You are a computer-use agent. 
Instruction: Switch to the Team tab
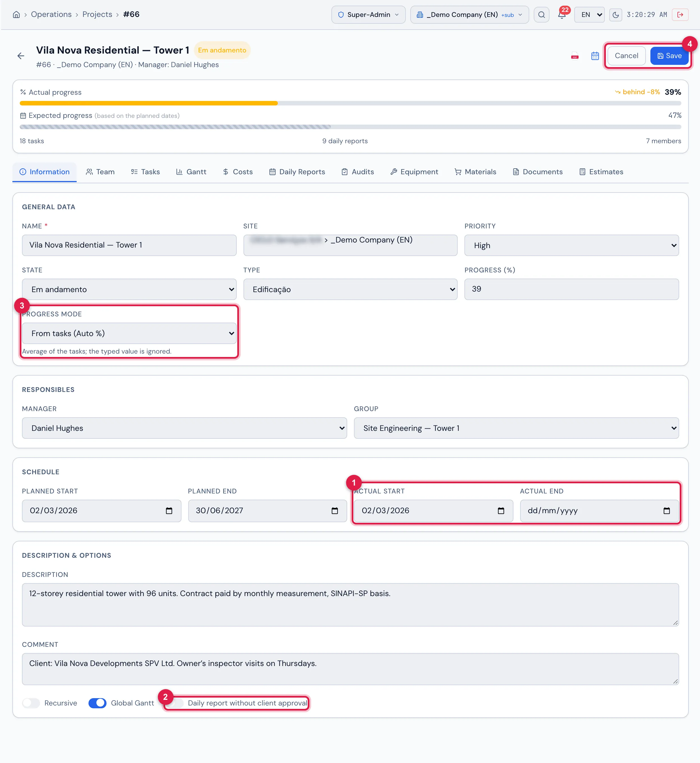(100, 172)
